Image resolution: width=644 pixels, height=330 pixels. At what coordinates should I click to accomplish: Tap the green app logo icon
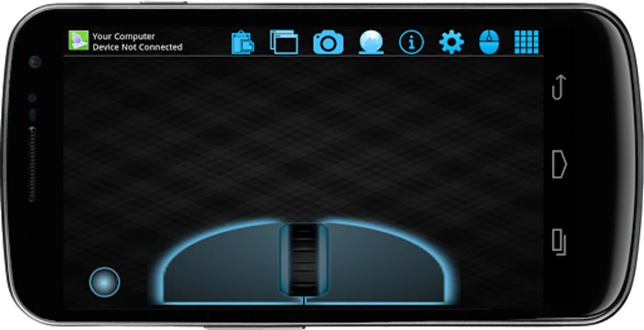click(x=78, y=40)
